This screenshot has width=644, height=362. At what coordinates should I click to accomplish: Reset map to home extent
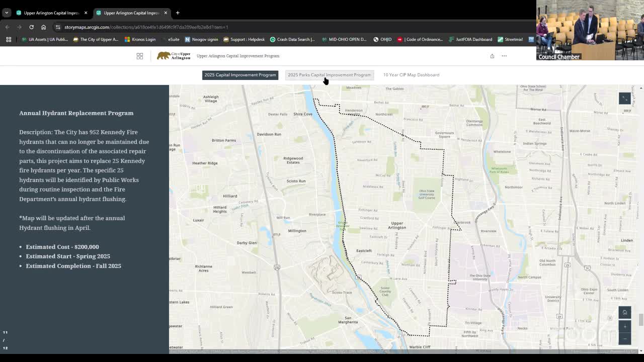pyautogui.click(x=624, y=312)
